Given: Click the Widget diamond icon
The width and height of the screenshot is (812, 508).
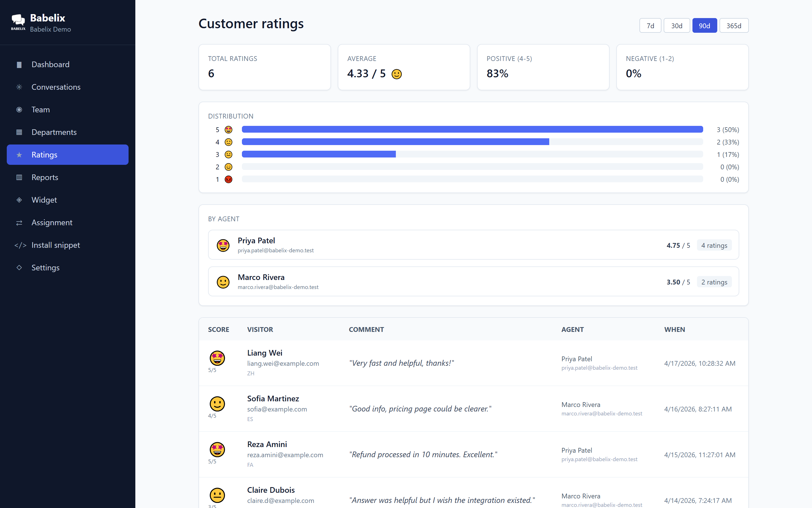Looking at the screenshot, I should (x=19, y=200).
